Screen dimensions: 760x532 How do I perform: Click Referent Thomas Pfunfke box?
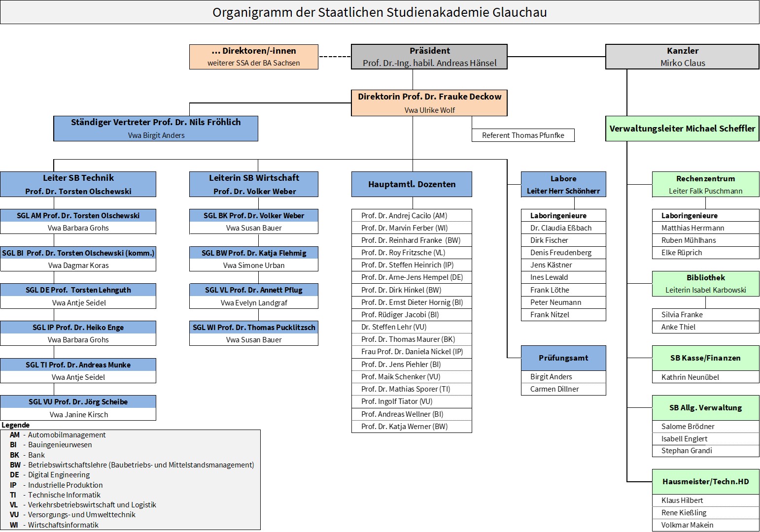pyautogui.click(x=523, y=135)
